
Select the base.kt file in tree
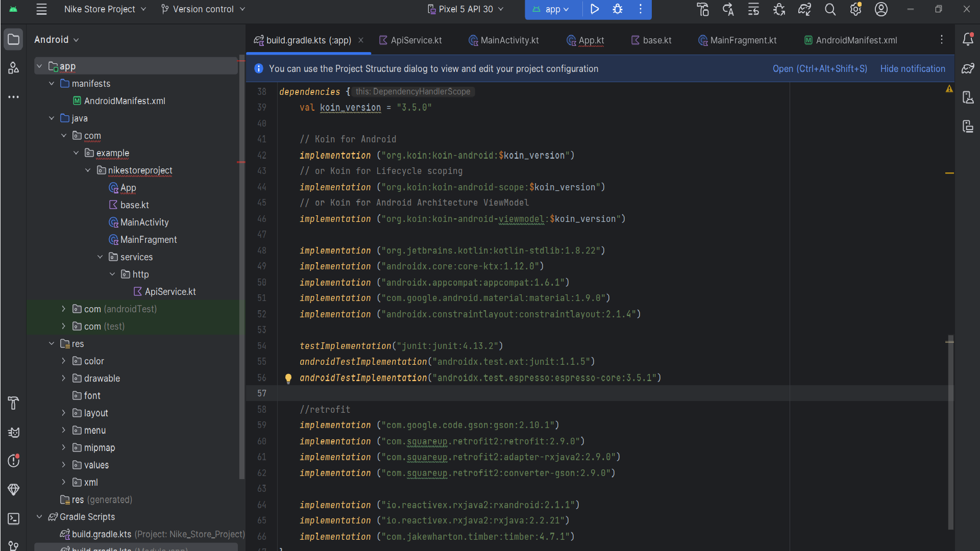tap(129, 205)
